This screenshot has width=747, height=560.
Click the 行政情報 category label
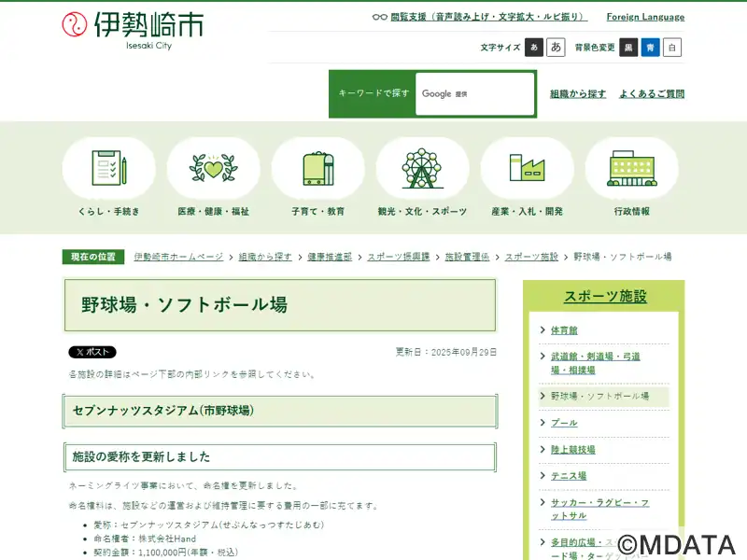pos(632,212)
